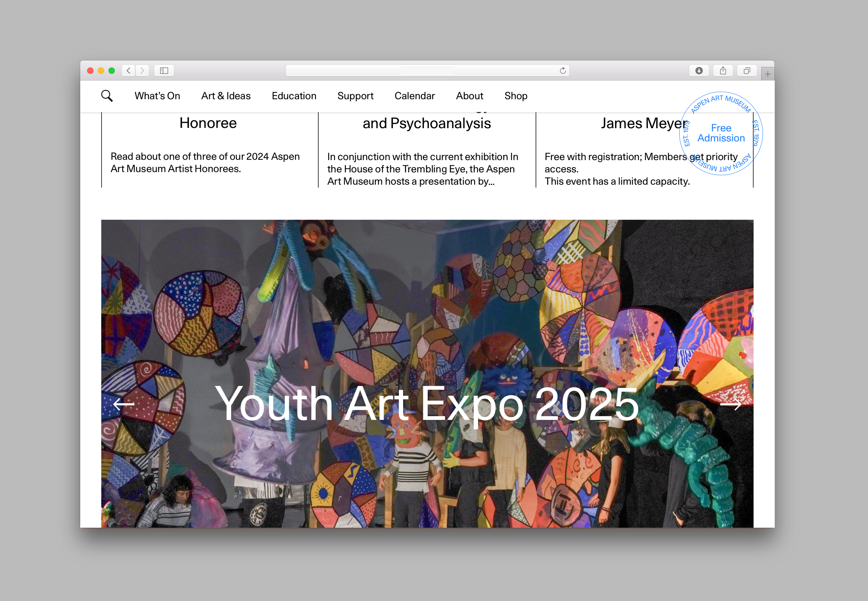Click the share icon in toolbar
Image resolution: width=868 pixels, height=601 pixels.
tap(723, 71)
